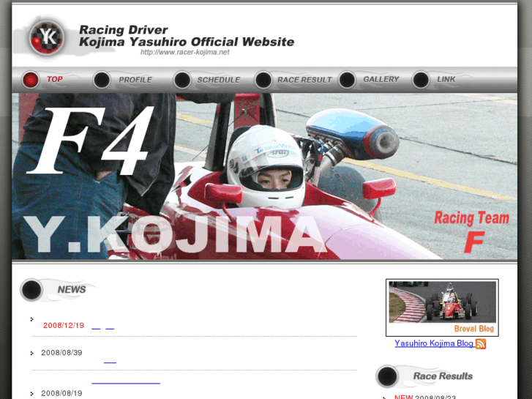Go to the LINK page
Screen dimensions: 532x399
(446, 79)
